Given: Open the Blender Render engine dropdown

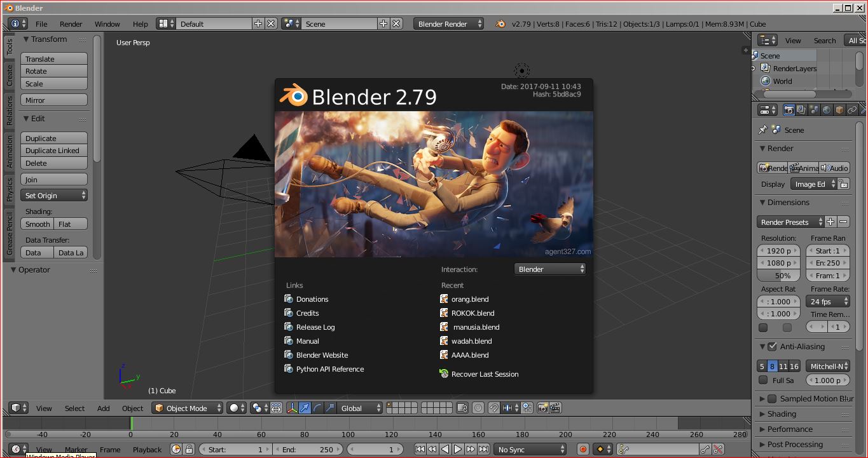Looking at the screenshot, I should [x=448, y=24].
